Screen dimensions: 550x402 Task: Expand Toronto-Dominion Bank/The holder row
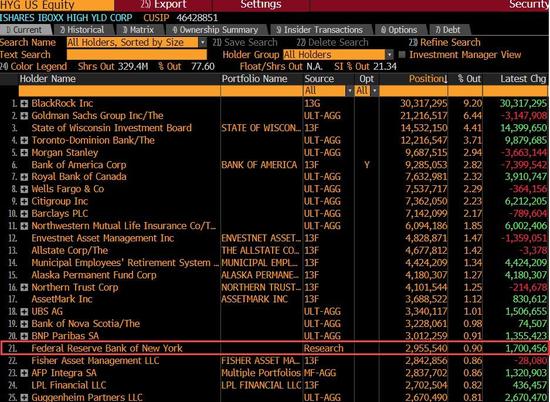tap(24, 140)
